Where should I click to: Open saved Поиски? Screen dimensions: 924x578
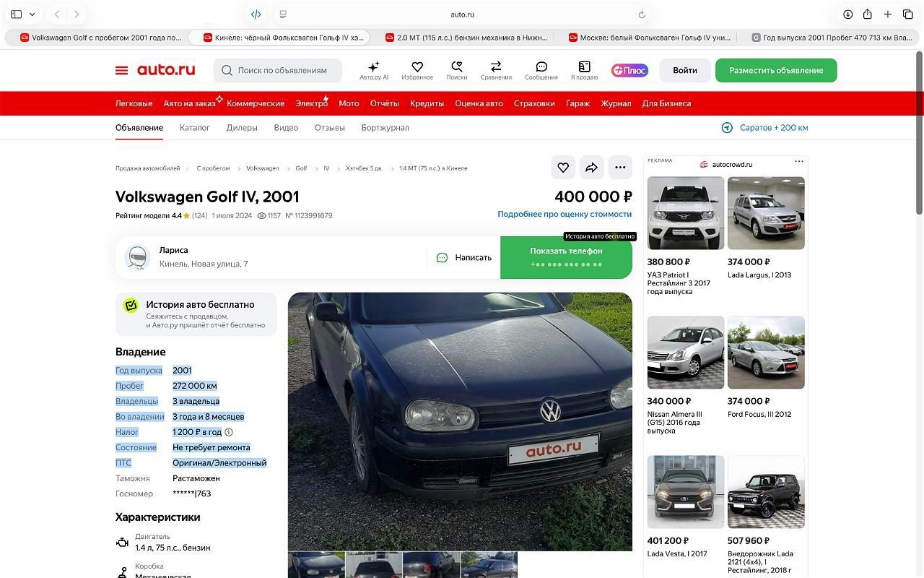[456, 70]
